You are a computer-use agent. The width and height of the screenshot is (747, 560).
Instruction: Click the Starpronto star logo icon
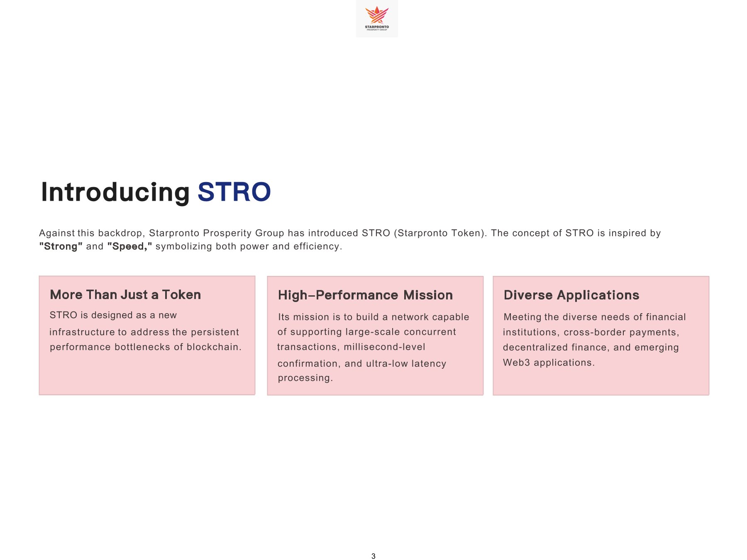pyautogui.click(x=376, y=16)
